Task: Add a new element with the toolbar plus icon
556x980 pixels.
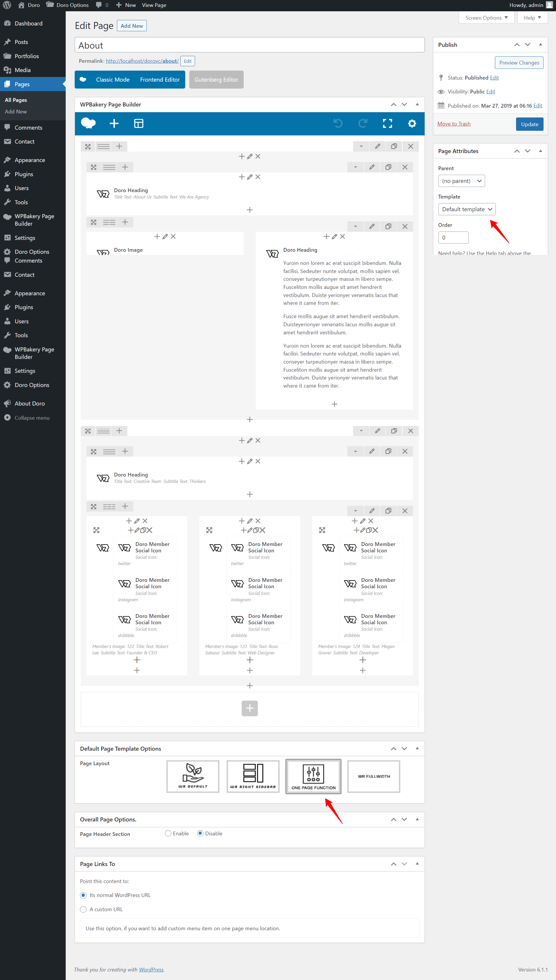Action: (114, 123)
